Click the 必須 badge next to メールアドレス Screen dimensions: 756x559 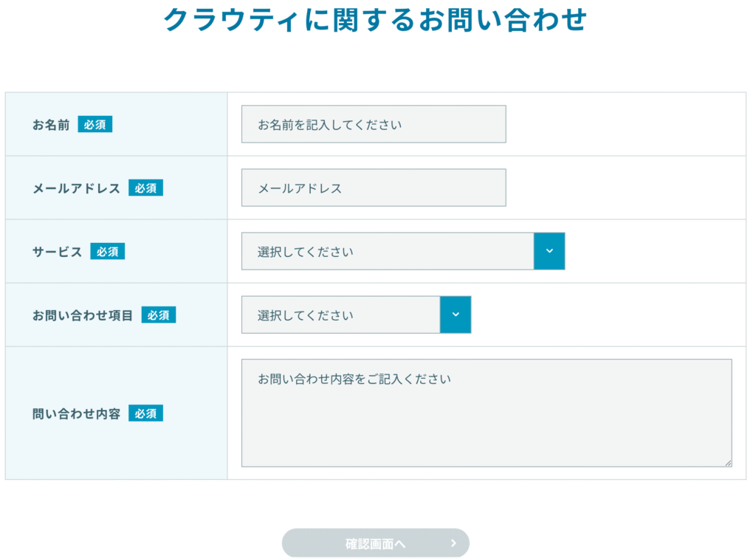(145, 188)
